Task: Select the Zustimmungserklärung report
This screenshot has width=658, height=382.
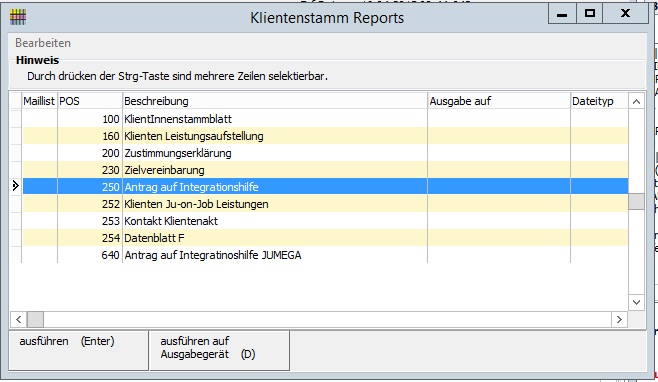Action: [x=325, y=153]
